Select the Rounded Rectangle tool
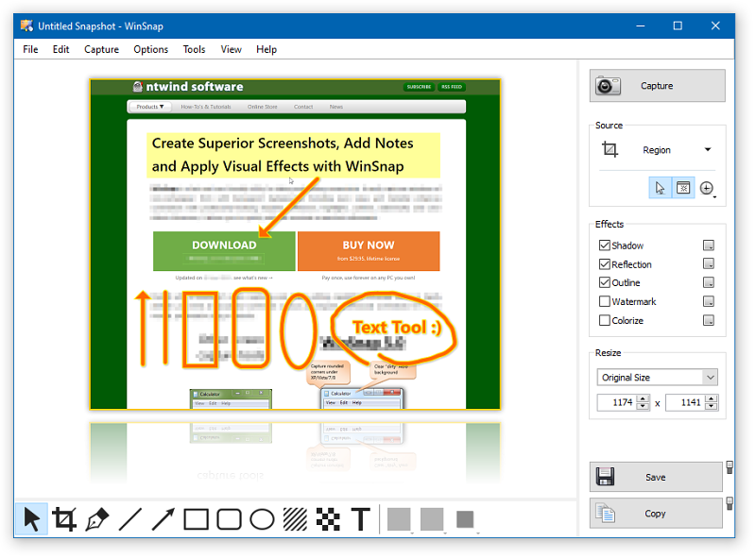 tap(229, 519)
